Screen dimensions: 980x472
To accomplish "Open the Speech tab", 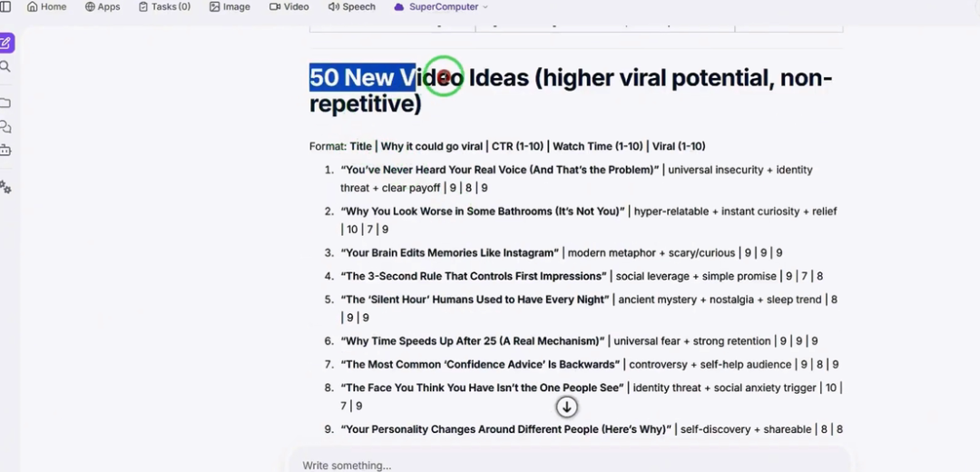I will pyautogui.click(x=352, y=7).
